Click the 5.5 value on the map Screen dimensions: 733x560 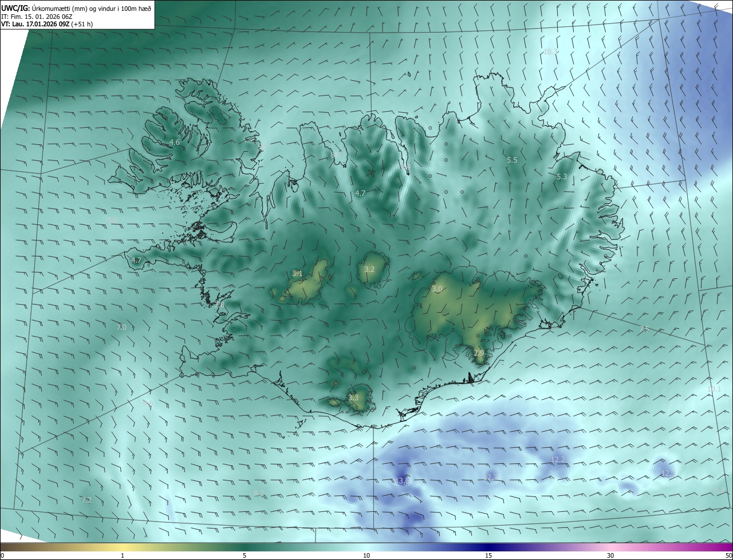pyautogui.click(x=512, y=160)
